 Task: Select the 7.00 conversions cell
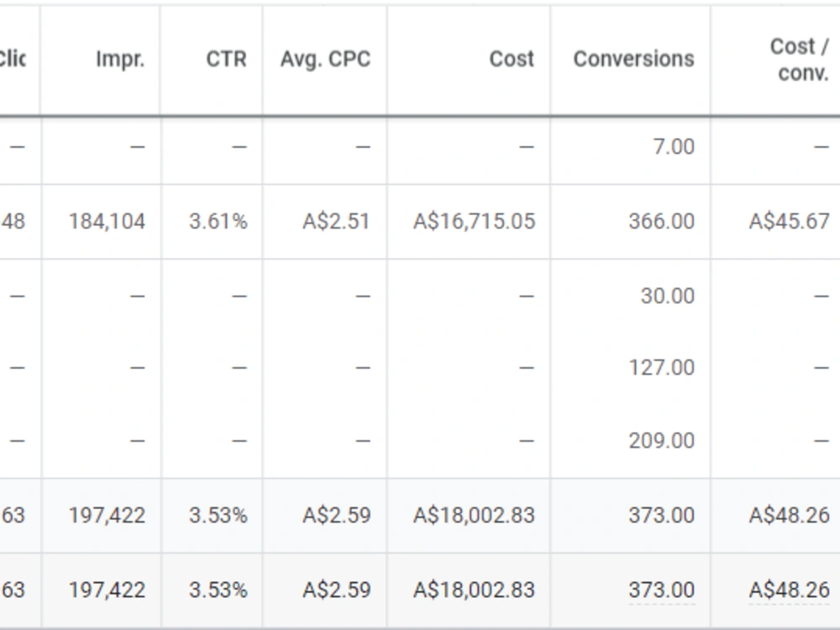click(674, 147)
